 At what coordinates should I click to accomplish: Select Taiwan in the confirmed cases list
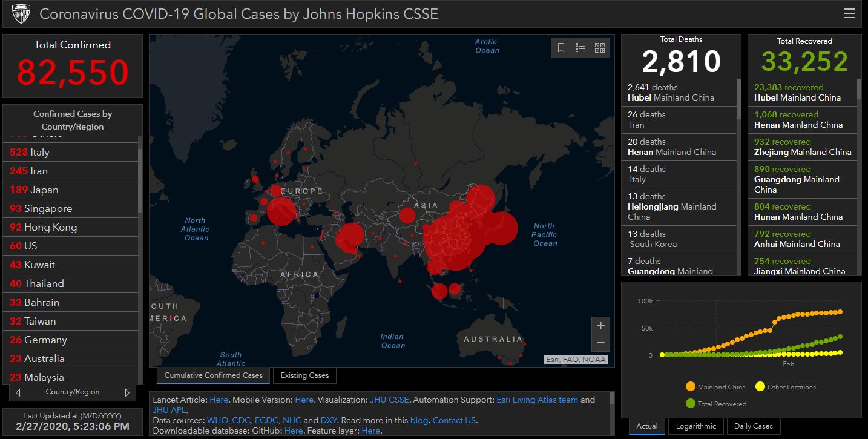pos(71,321)
